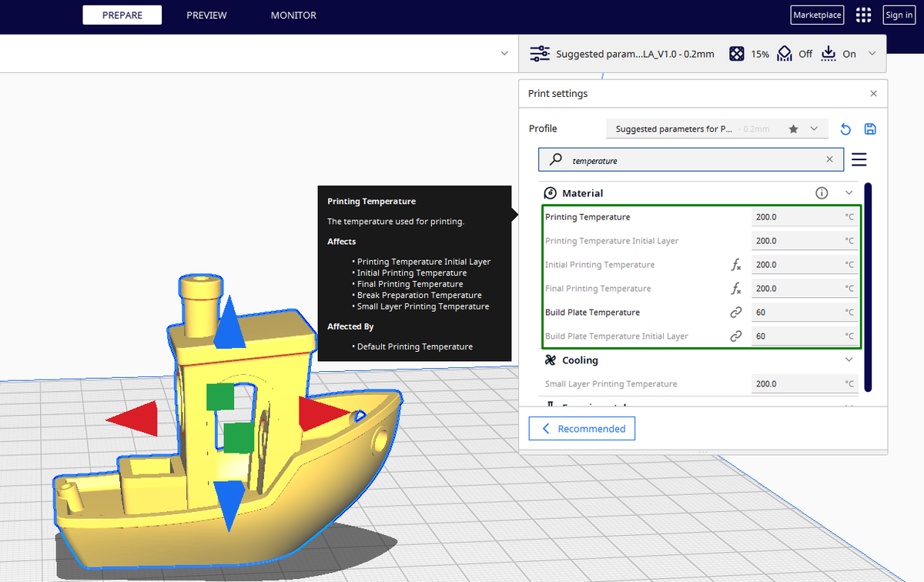Screen dimensions: 924x582
Task: Click the reset profile arrow icon
Action: point(845,129)
